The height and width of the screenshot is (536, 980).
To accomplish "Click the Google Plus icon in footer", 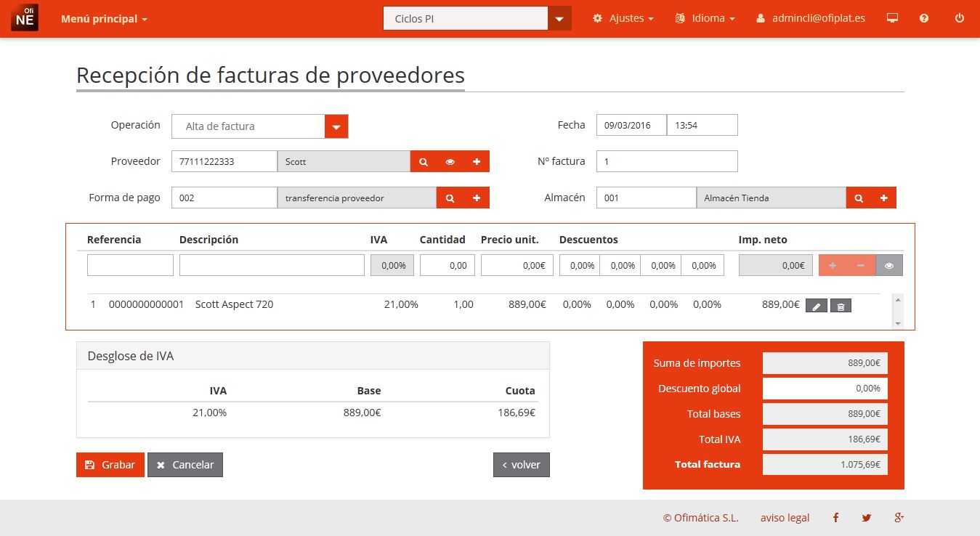I will point(899,518).
